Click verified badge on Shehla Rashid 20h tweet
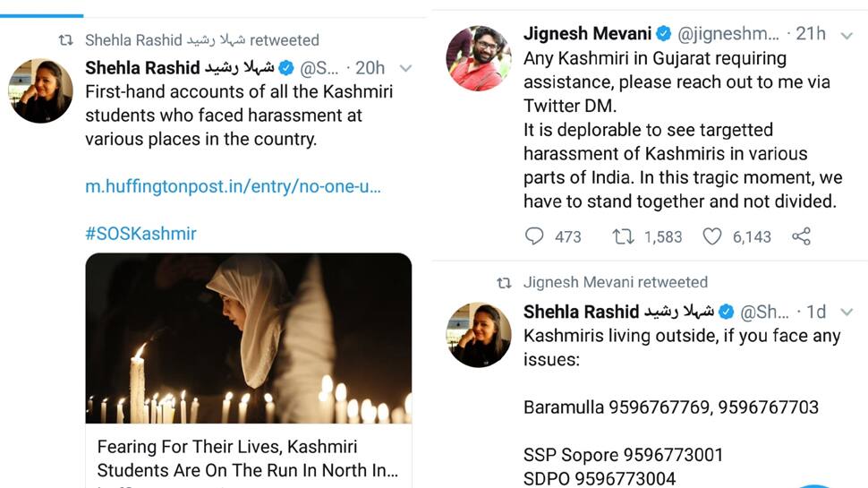 [x=286, y=68]
